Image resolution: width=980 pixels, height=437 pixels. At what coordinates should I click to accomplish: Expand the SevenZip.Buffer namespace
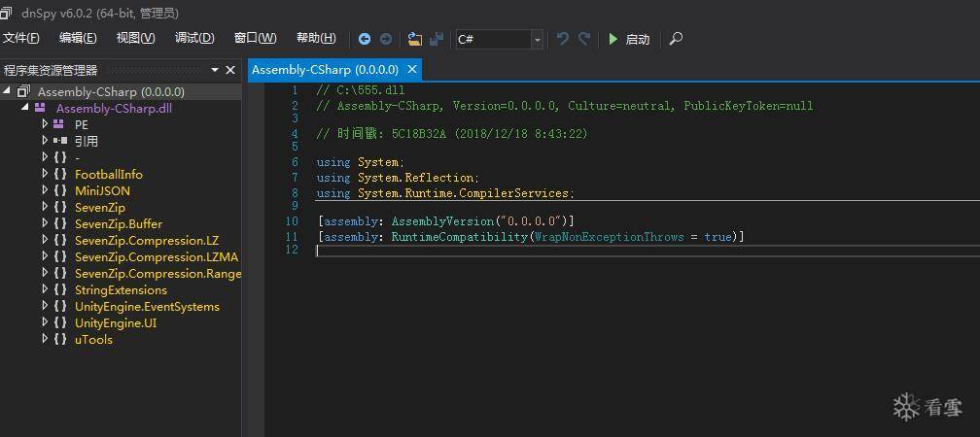tap(45, 223)
